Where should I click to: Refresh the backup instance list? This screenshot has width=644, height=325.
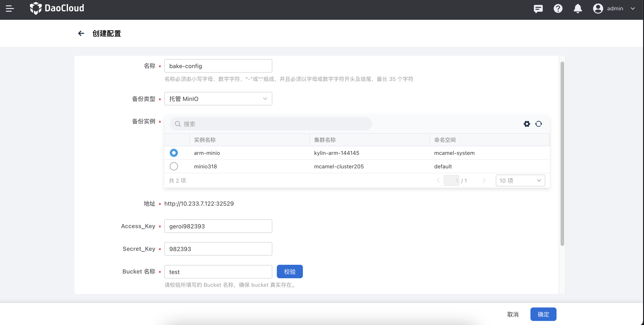coord(539,124)
